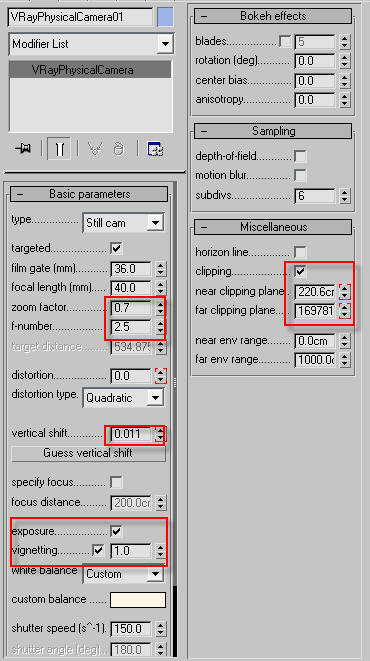
Task: Click shutter speed spinner arrows
Action: tap(161, 629)
